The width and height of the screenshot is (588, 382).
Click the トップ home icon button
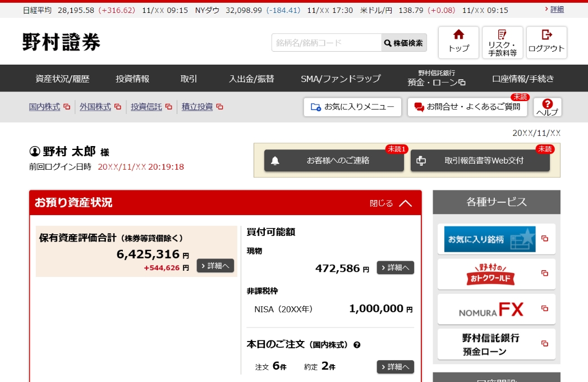458,43
